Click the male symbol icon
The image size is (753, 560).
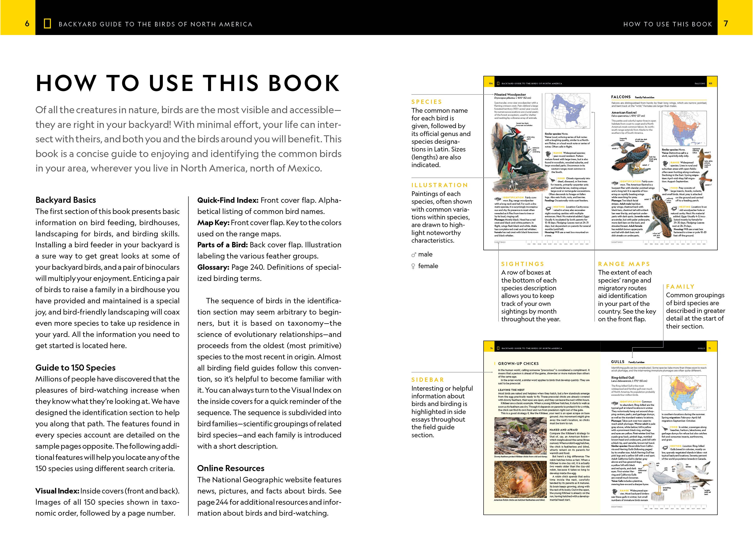[x=413, y=255]
